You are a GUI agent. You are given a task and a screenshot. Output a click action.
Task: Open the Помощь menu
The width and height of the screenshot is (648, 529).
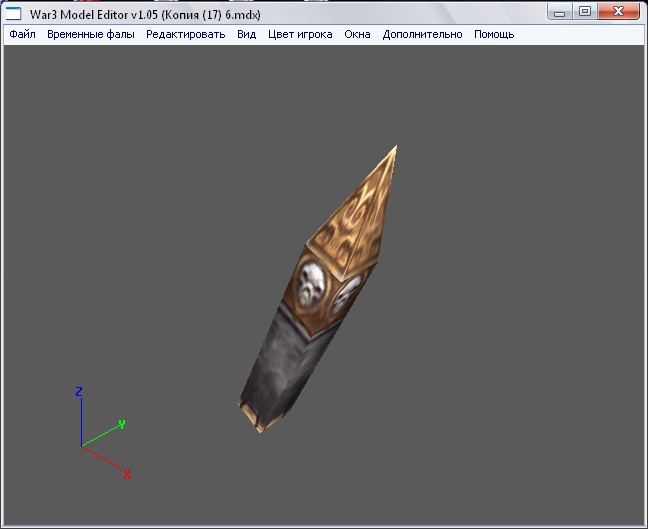click(494, 34)
